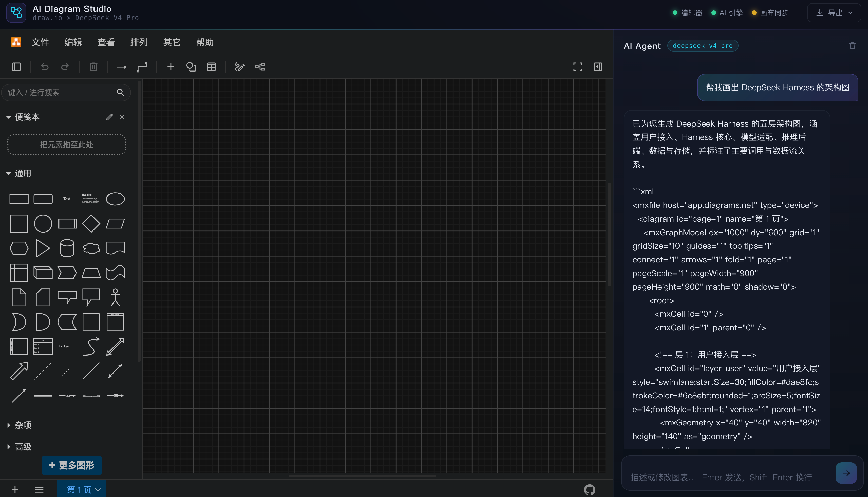The width and height of the screenshot is (868, 497).
Task: Toggle the format panel icon
Action: click(598, 67)
